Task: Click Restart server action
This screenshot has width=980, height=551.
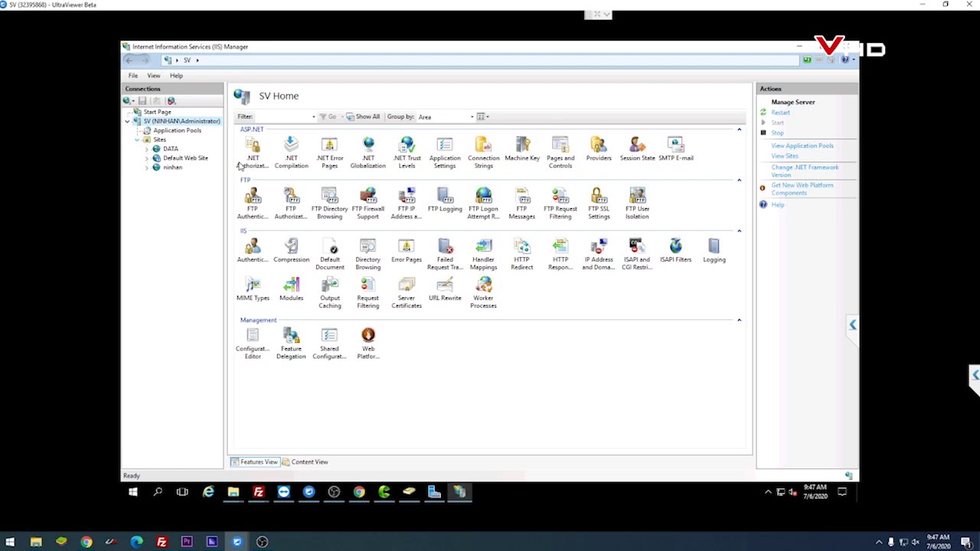Action: 780,112
